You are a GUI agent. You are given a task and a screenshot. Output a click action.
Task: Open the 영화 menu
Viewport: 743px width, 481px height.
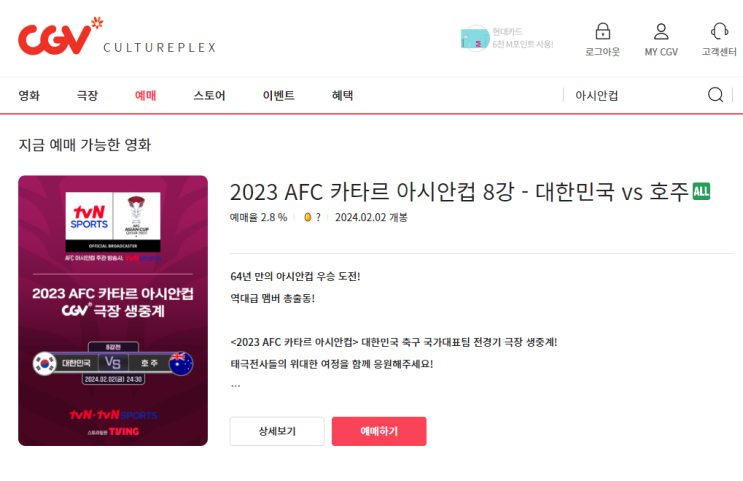29,95
